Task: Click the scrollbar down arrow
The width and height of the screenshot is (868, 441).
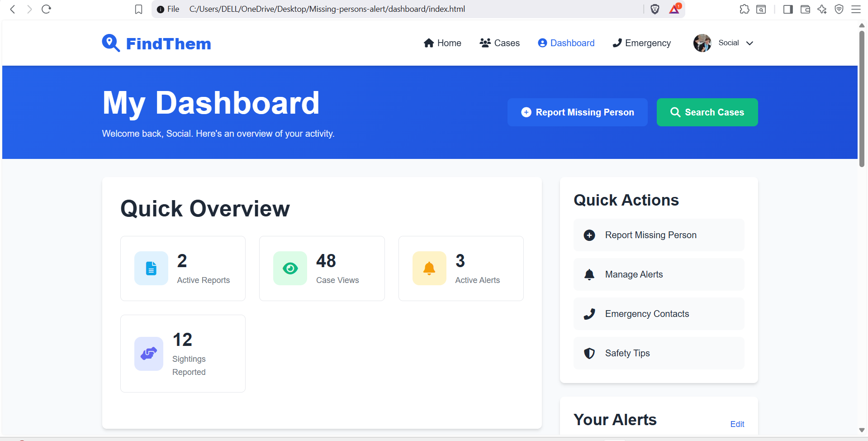Action: click(x=862, y=431)
